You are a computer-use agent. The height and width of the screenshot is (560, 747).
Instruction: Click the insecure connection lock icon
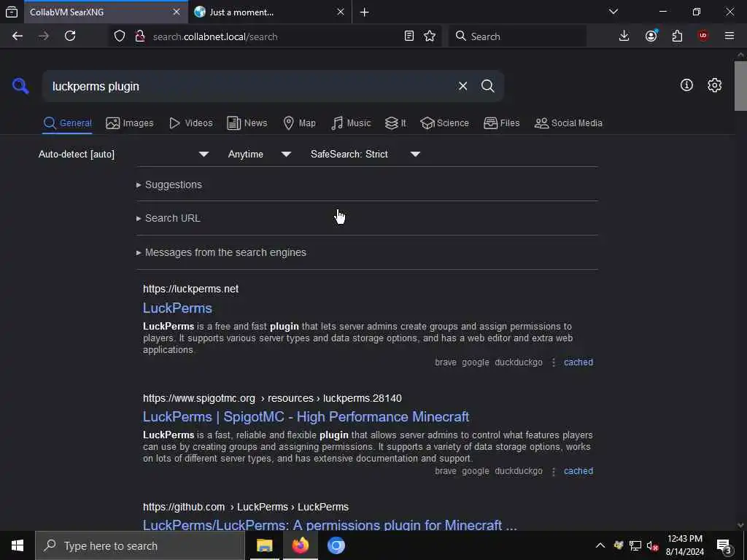click(139, 36)
